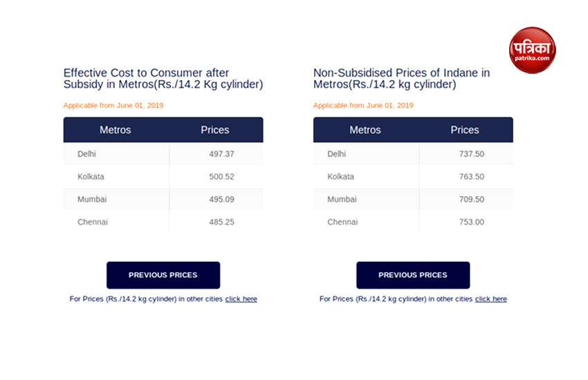The height and width of the screenshot is (380, 588).
Task: Select the Metros header in the non-subsidised table
Action: click(365, 130)
